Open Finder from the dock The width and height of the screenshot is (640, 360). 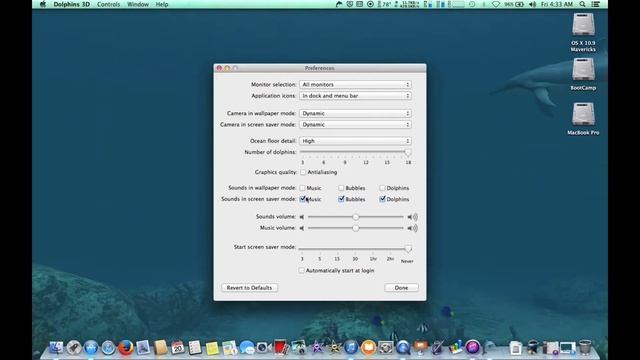(56, 347)
